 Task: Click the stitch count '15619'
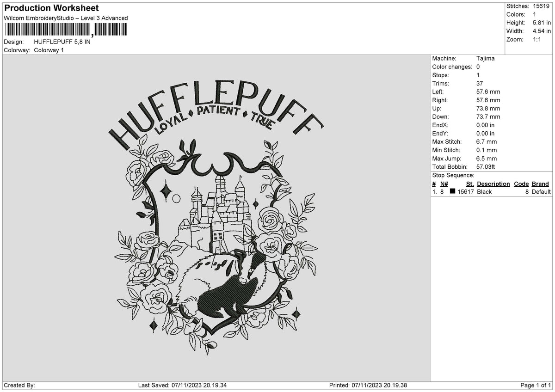coord(541,6)
